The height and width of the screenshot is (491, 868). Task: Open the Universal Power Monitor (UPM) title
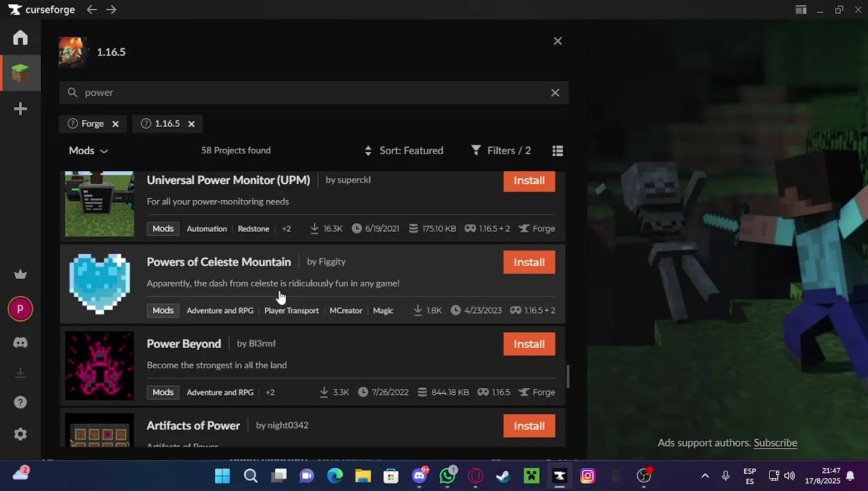tap(228, 180)
